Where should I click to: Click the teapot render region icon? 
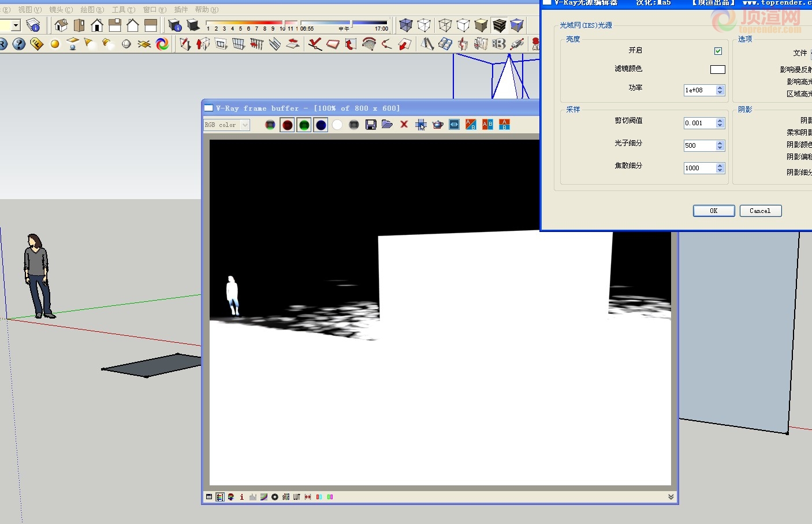click(x=438, y=125)
